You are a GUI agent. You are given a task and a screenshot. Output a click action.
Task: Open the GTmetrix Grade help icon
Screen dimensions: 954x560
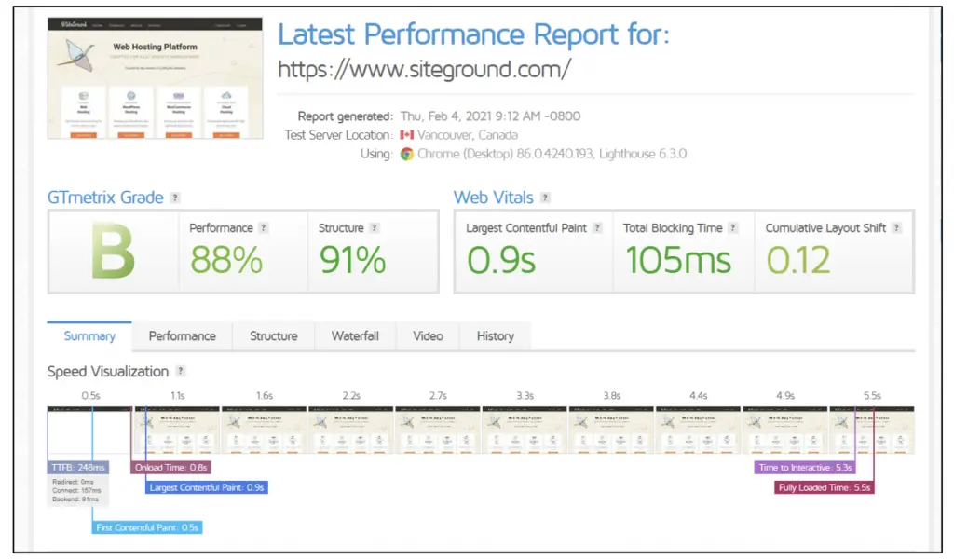point(173,197)
